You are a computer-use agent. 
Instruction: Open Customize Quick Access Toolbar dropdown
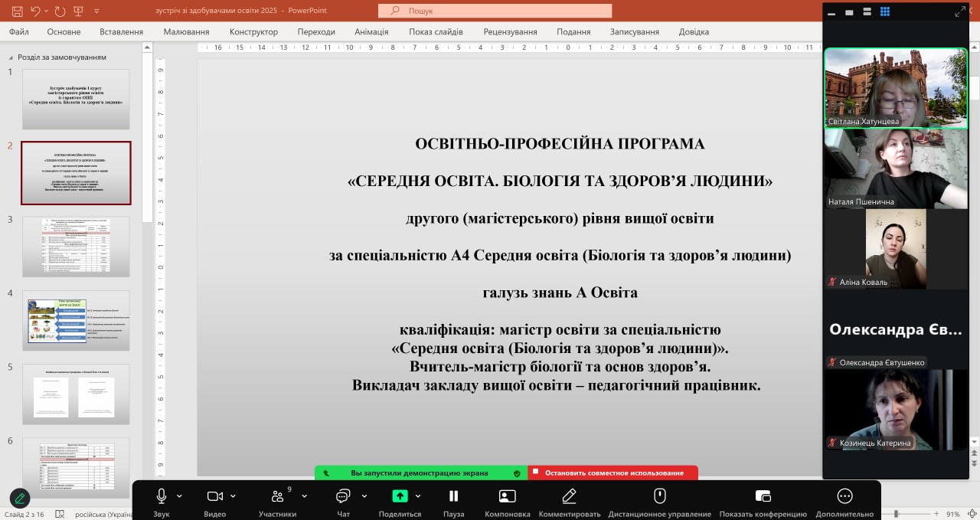(x=96, y=11)
